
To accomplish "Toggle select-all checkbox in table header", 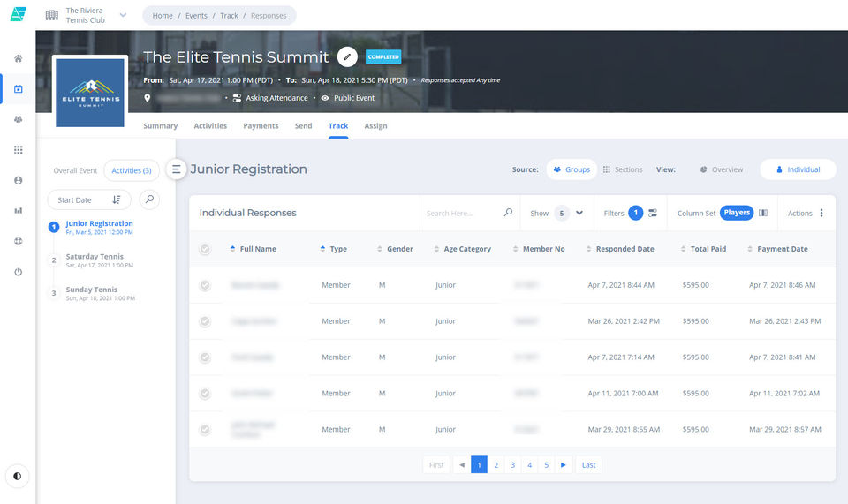I will point(204,249).
